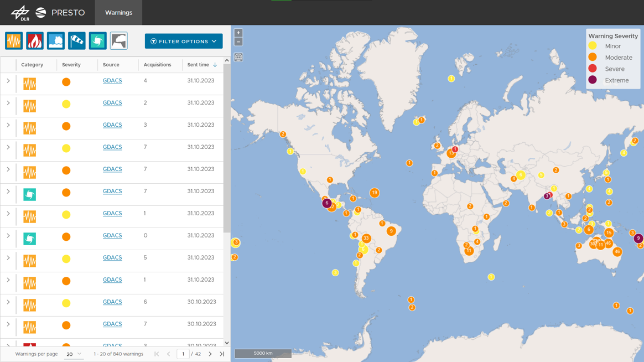The height and width of the screenshot is (362, 644).
Task: Click the map zoom-in plus icon
Action: click(x=238, y=32)
